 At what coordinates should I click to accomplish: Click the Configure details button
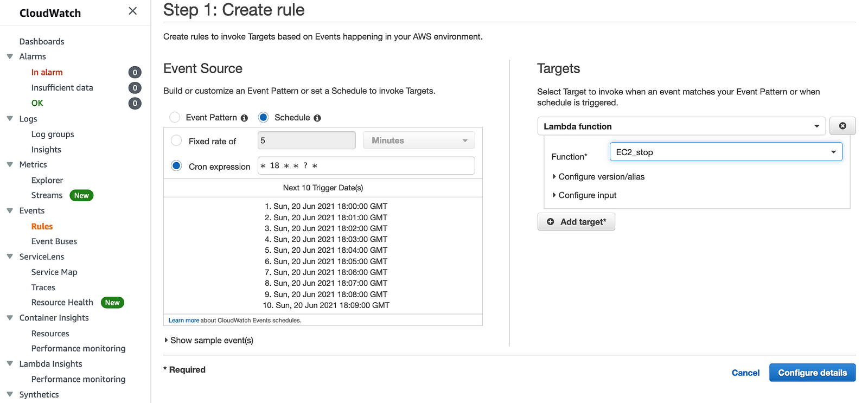coord(812,373)
